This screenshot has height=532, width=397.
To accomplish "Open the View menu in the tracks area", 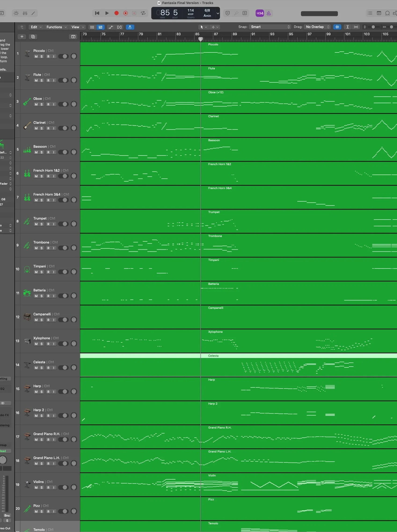I will (78, 27).
